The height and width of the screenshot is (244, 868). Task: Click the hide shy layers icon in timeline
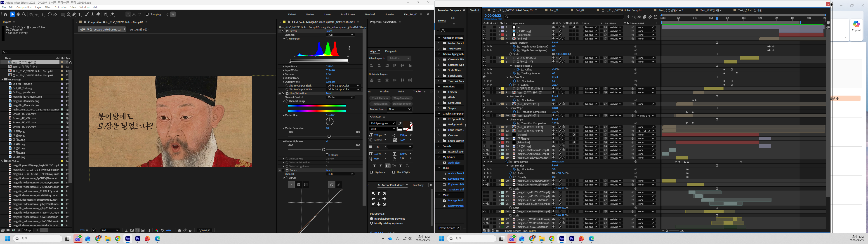[639, 17]
